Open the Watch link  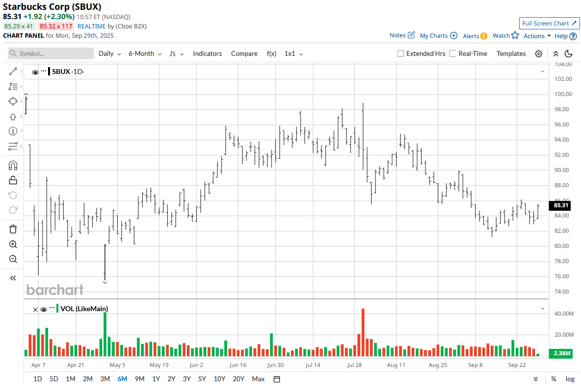click(501, 36)
